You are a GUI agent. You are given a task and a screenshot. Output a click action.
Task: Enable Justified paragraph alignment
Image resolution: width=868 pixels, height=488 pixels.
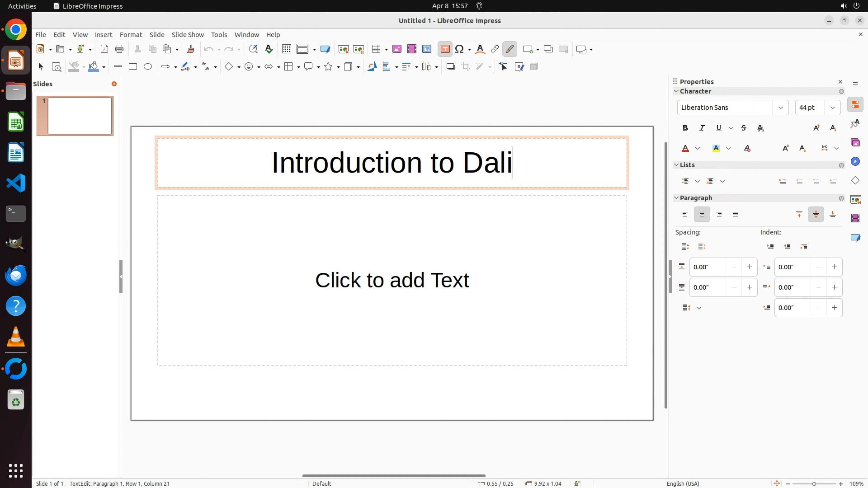pos(736,215)
